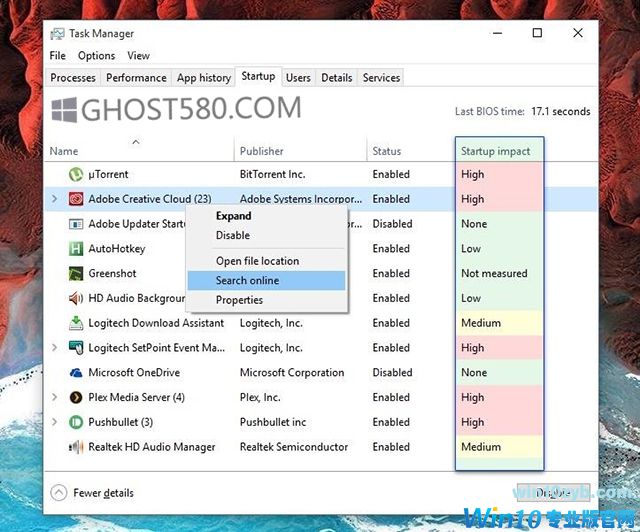The height and width of the screenshot is (532, 640).
Task: Click the Greenshot icon
Action: 76,273
